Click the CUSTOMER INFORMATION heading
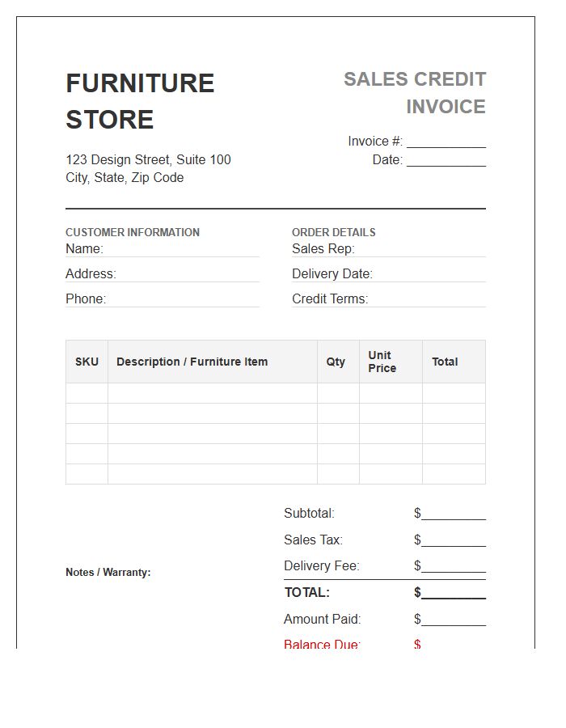 (133, 232)
